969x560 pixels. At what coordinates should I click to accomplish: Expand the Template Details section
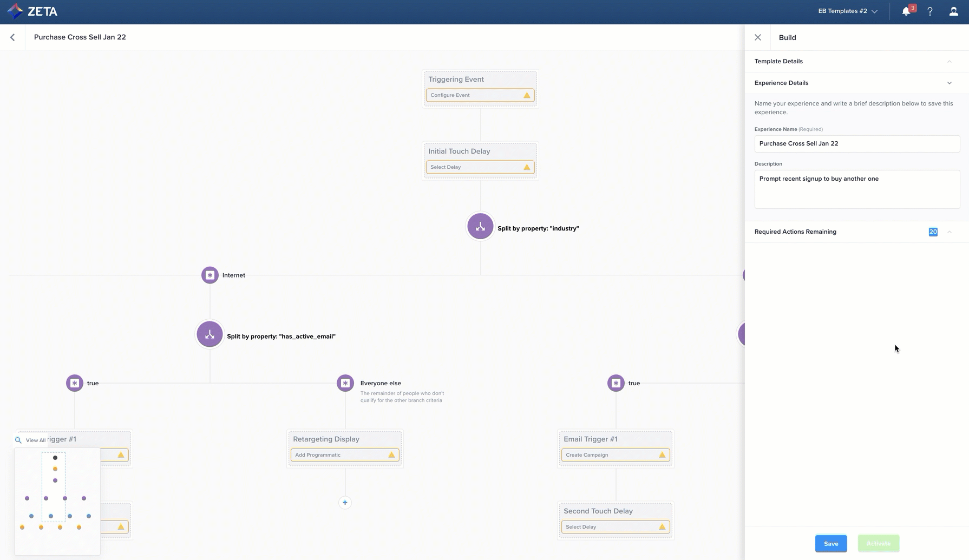click(949, 61)
